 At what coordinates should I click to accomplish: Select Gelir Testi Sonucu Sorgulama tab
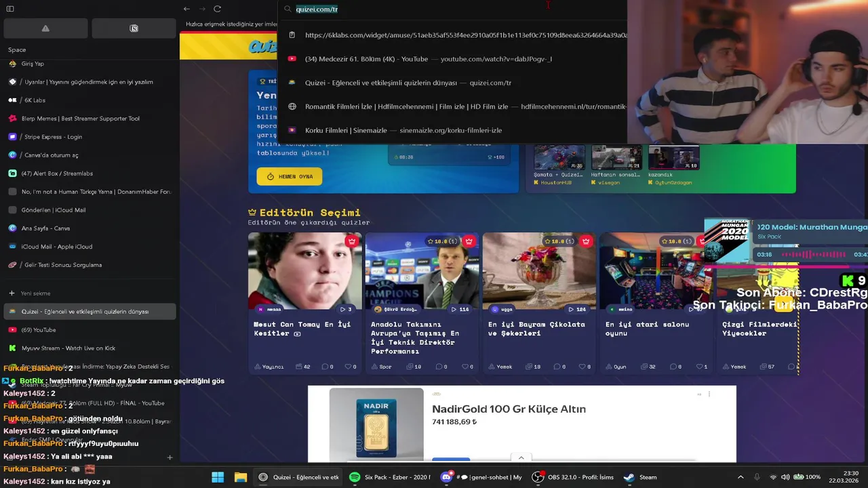[x=90, y=265]
